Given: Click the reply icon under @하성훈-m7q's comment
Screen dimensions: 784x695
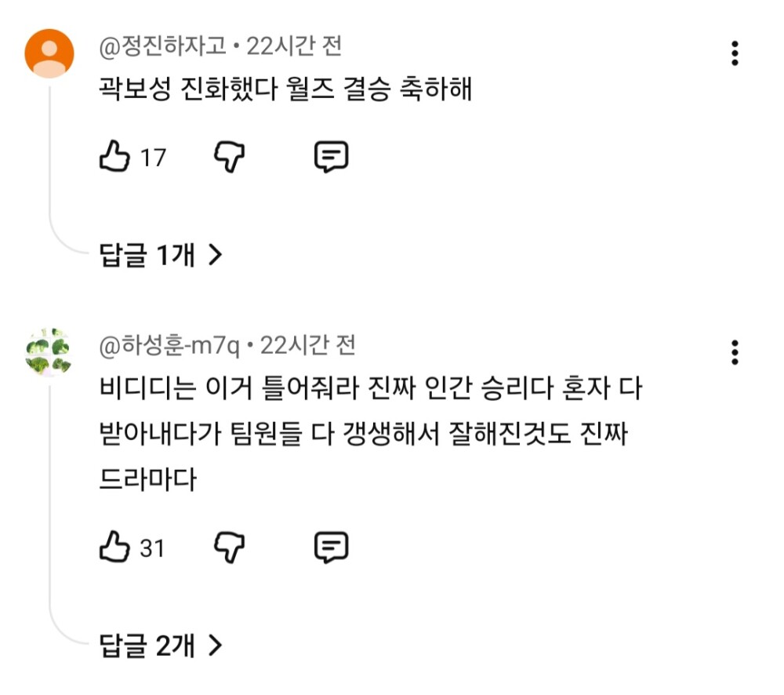Looking at the screenshot, I should pos(331,547).
